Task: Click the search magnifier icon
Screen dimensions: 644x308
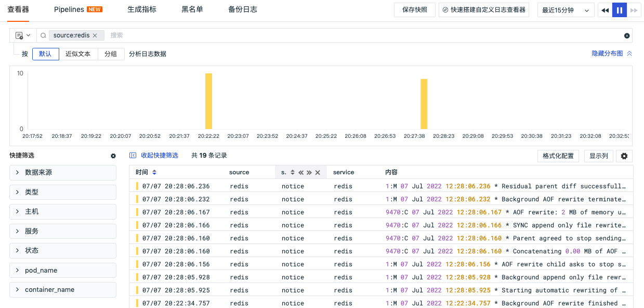Action: (44, 35)
